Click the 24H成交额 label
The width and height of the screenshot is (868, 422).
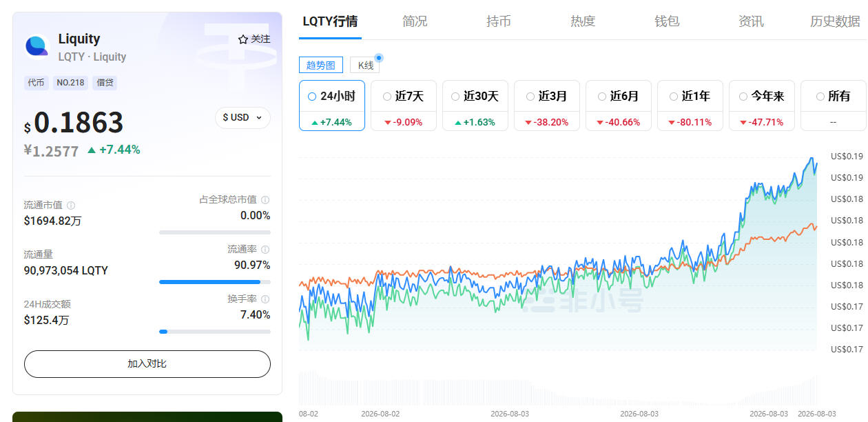pos(48,304)
